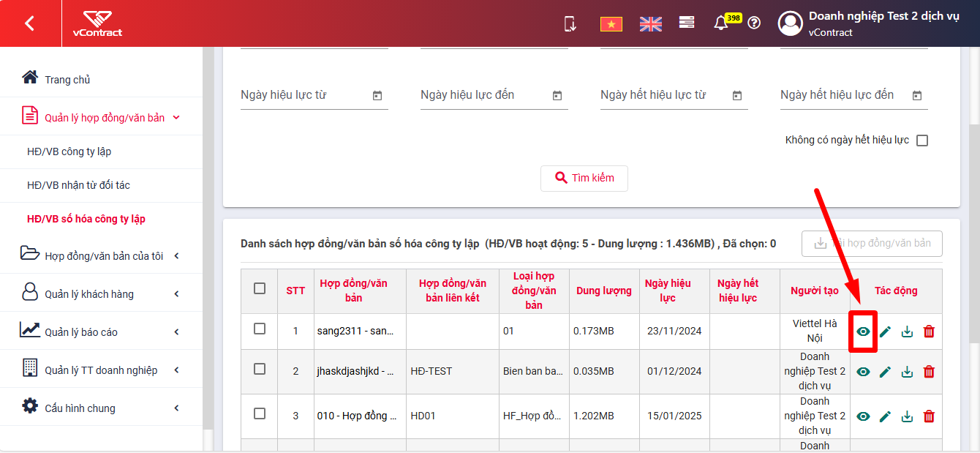View contract sang2311 with eye icon
Viewport: 980px width, 453px height.
[864, 332]
